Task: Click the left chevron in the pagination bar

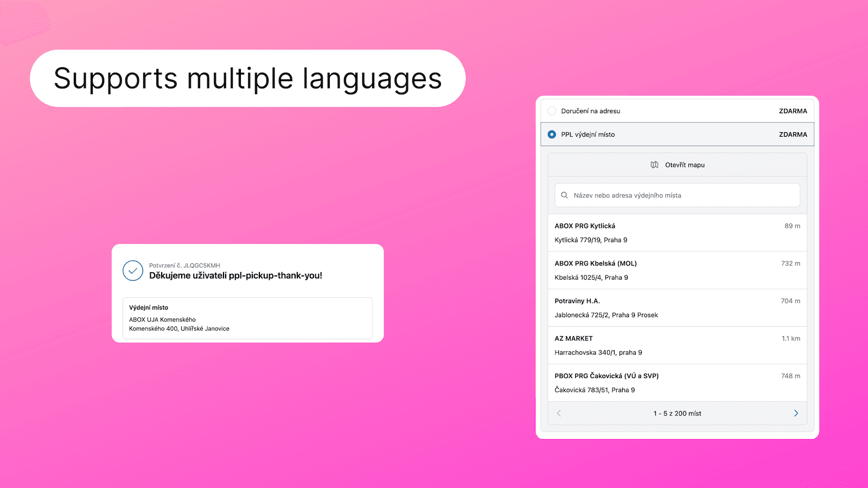Action: pos(559,413)
